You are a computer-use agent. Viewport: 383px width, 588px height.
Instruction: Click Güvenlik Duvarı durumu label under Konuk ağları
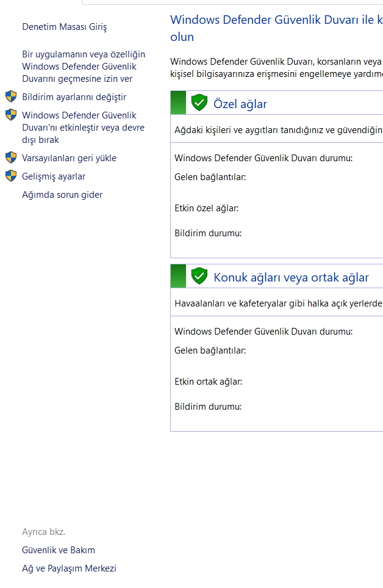[x=263, y=332]
